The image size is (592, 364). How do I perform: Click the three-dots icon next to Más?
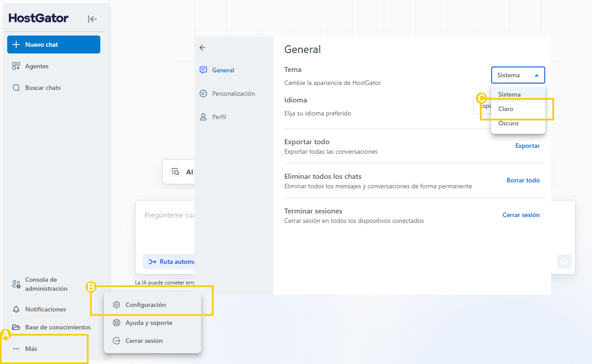(16, 349)
